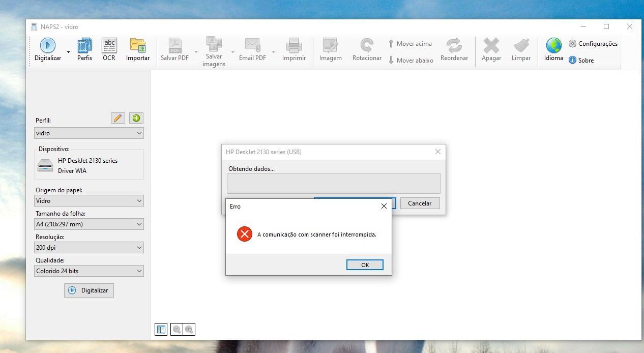Minimize the NAPS2 window
Viewport: 644px width, 353px height.
(x=583, y=26)
